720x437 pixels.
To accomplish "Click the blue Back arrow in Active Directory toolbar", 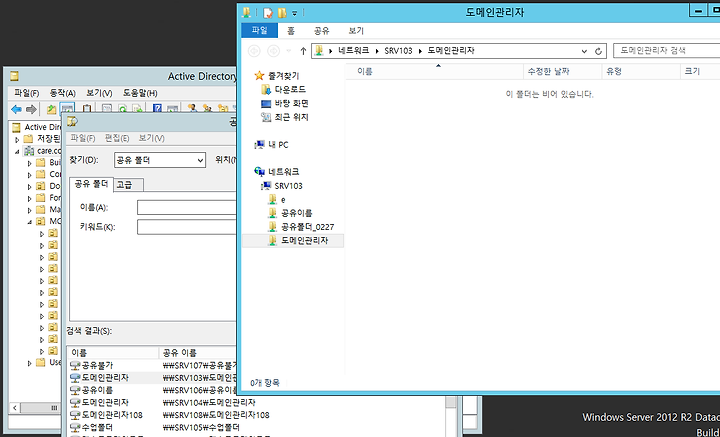I will coord(17,109).
